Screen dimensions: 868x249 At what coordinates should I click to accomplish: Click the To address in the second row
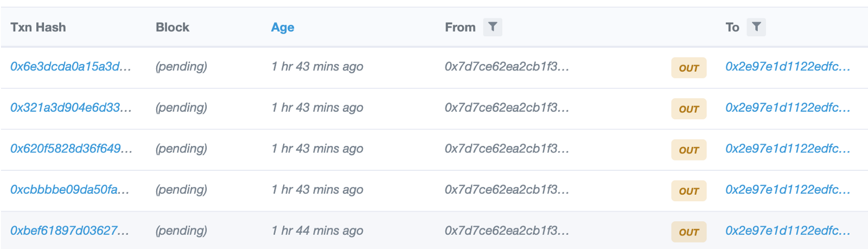click(x=787, y=107)
